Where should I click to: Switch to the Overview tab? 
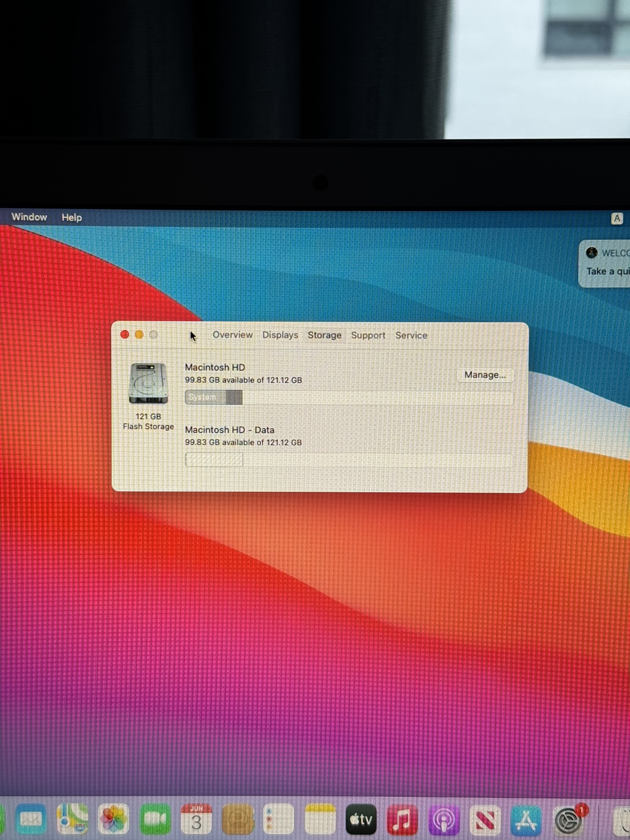(232, 335)
